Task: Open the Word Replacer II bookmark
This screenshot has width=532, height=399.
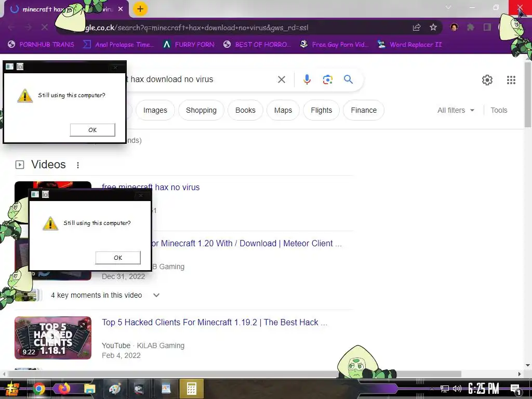Action: 409,45
